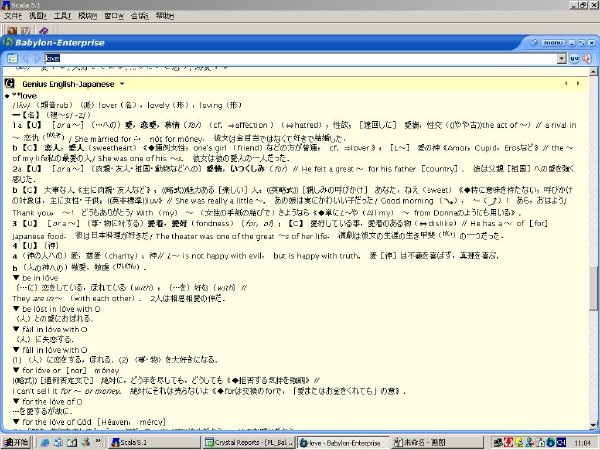Click the Scala 5.1 title bar icon
The width and height of the screenshot is (600, 450).
pyautogui.click(x=5, y=5)
